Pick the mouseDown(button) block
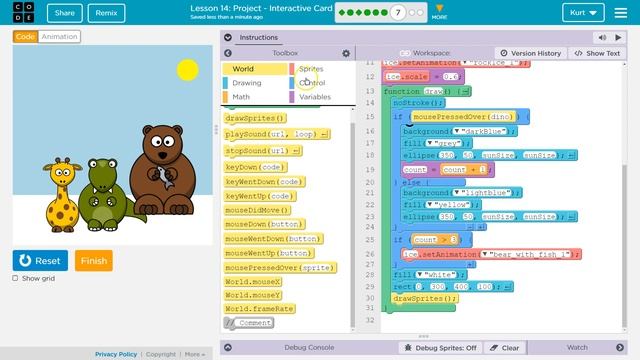The height and width of the screenshot is (360, 640). tap(264, 224)
